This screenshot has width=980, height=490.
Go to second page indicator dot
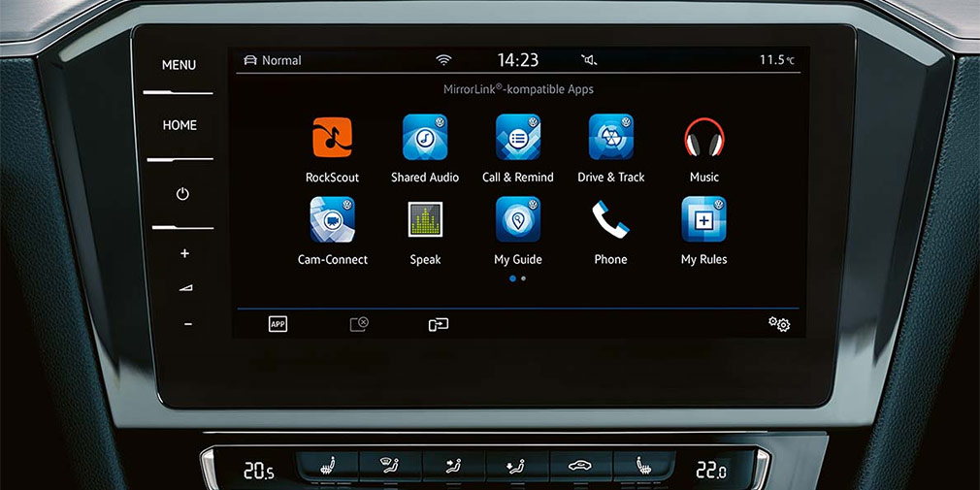[x=523, y=278]
